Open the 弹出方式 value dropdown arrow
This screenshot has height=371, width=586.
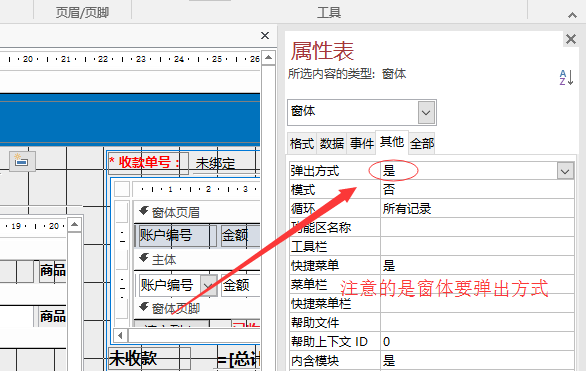[x=565, y=171]
